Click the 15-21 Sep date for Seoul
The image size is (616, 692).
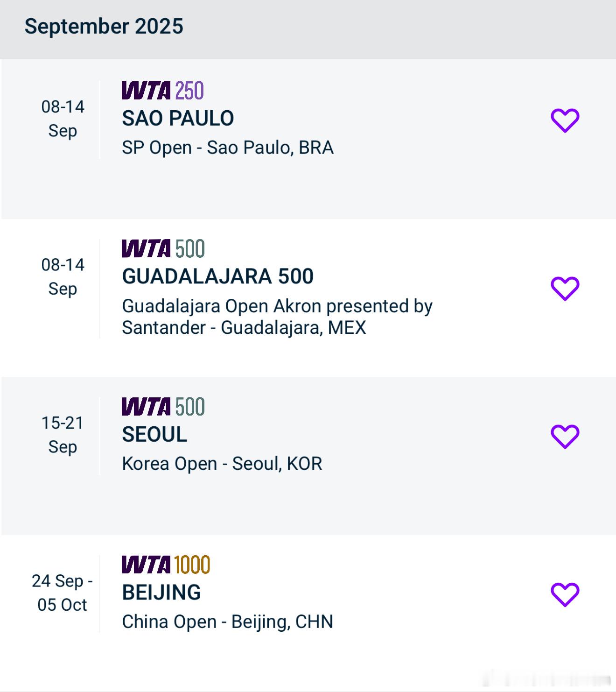click(63, 435)
